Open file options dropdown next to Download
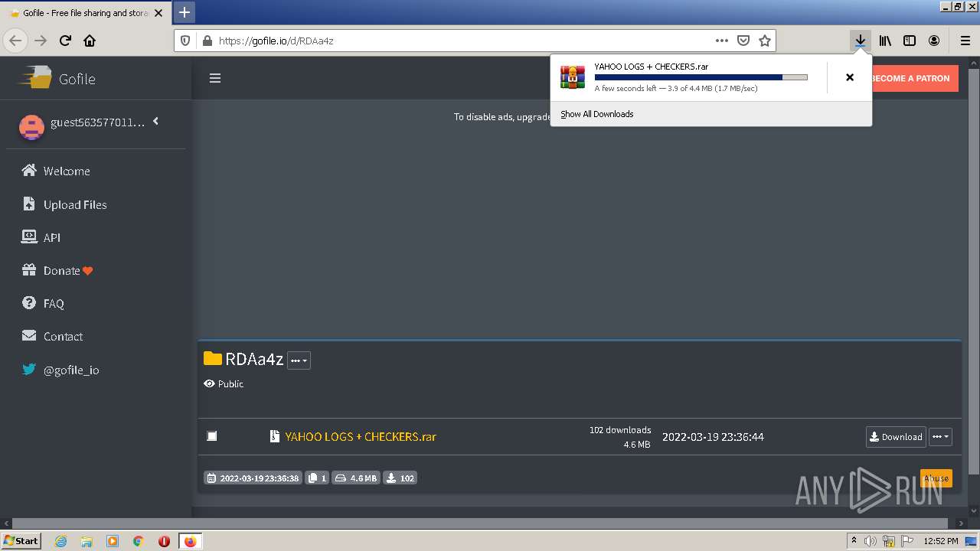The height and width of the screenshot is (551, 980). click(x=941, y=437)
